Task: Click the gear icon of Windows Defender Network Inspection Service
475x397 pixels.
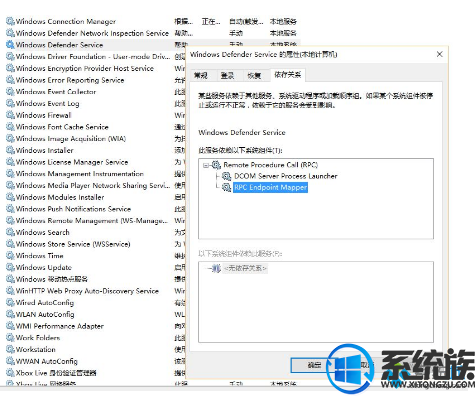Action: click(10, 33)
